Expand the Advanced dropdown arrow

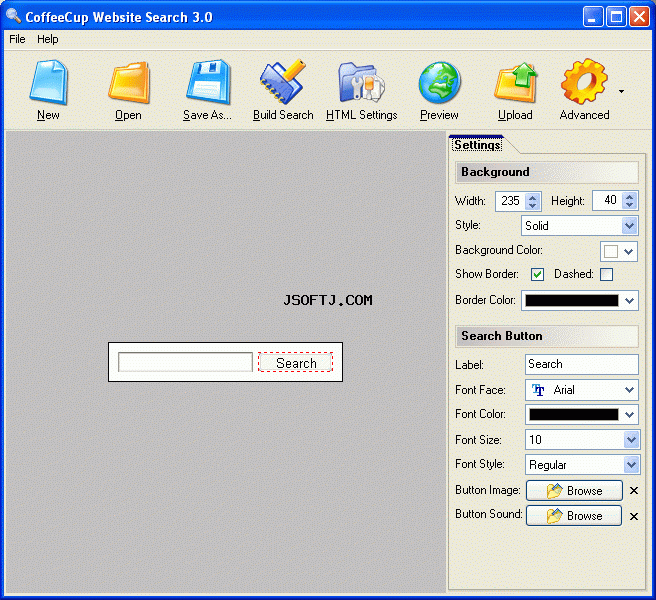622,91
